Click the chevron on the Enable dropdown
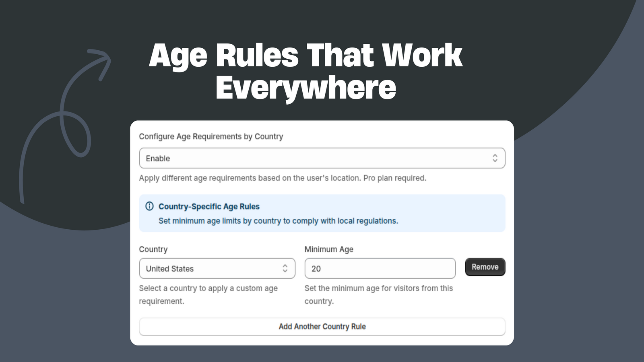This screenshot has height=362, width=644. 495,158
